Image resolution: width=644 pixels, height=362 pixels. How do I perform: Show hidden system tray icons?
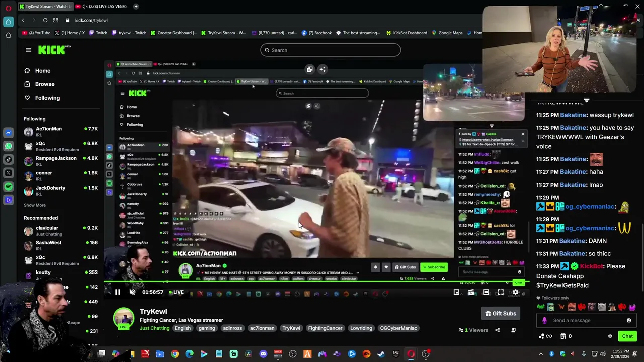tap(541, 354)
